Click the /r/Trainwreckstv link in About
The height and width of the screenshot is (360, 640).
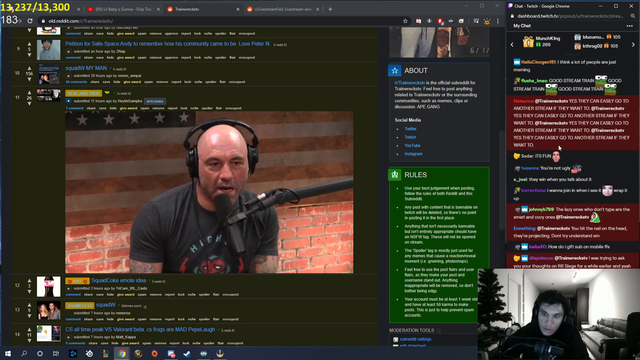[x=409, y=82]
